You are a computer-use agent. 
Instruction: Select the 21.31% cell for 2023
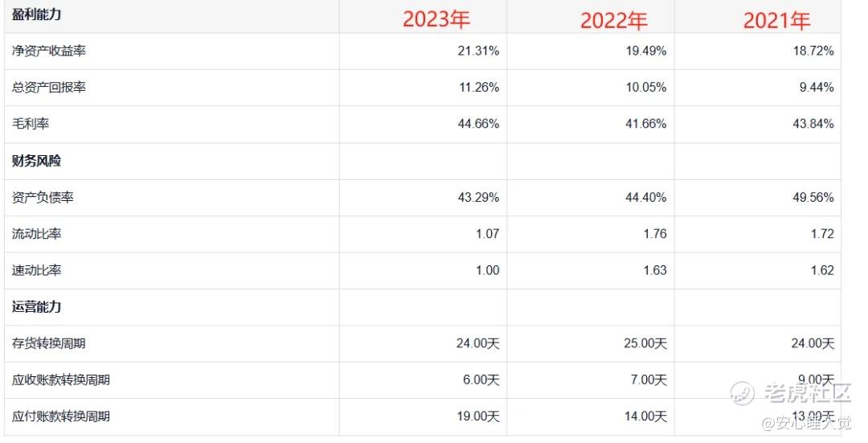[478, 51]
